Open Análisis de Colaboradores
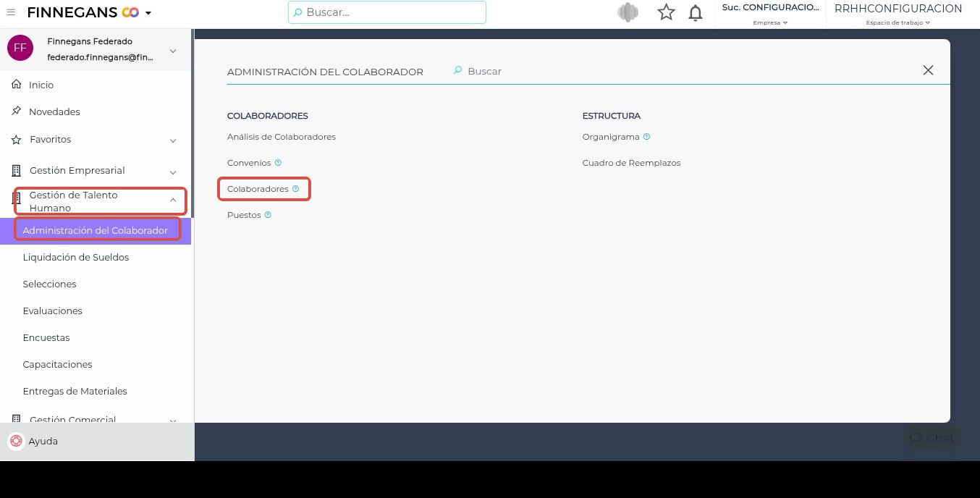 tap(282, 137)
